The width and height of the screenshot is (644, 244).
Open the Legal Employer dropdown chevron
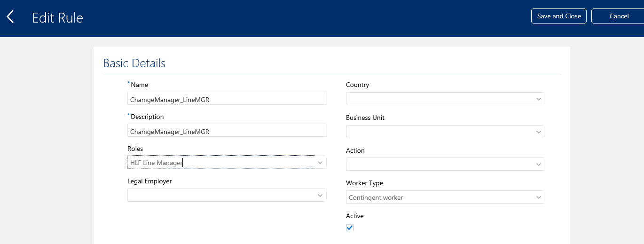[x=320, y=195]
